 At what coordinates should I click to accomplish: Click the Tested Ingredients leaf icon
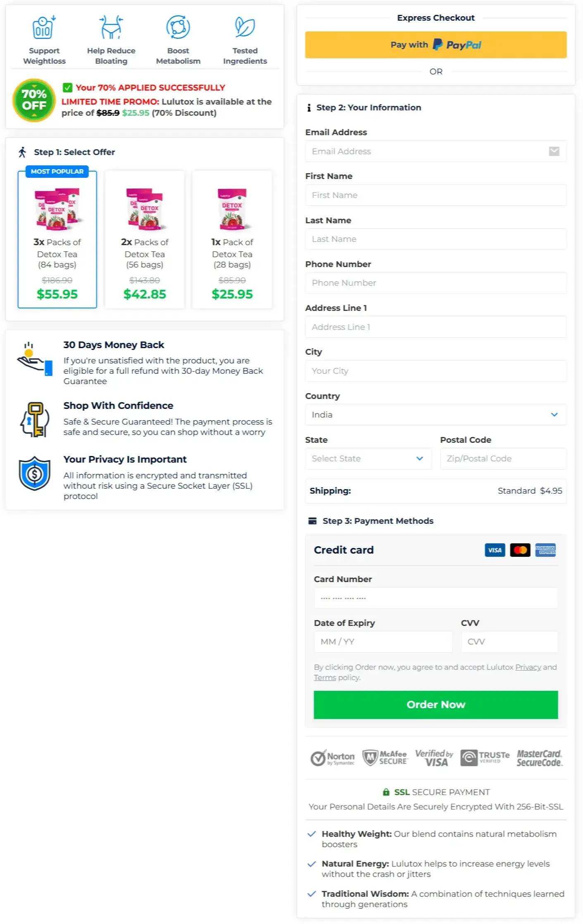pyautogui.click(x=245, y=27)
